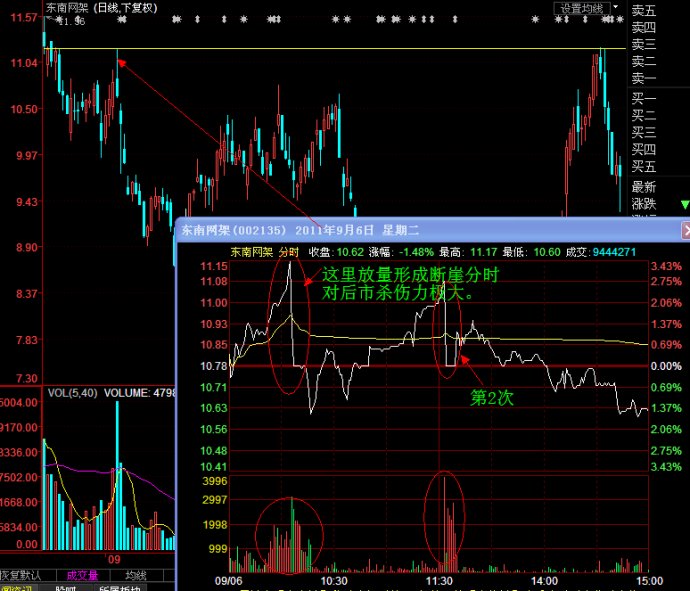
Task: Click the 9.97 price on the daily axis
Action: (x=27, y=155)
